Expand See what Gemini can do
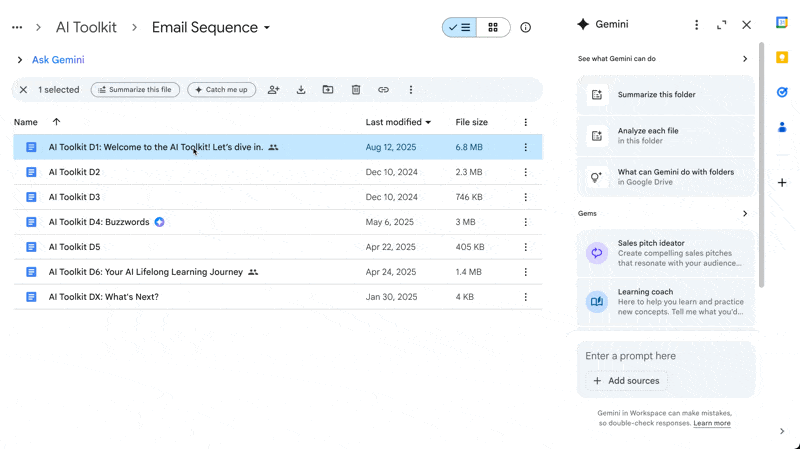 pos(745,59)
